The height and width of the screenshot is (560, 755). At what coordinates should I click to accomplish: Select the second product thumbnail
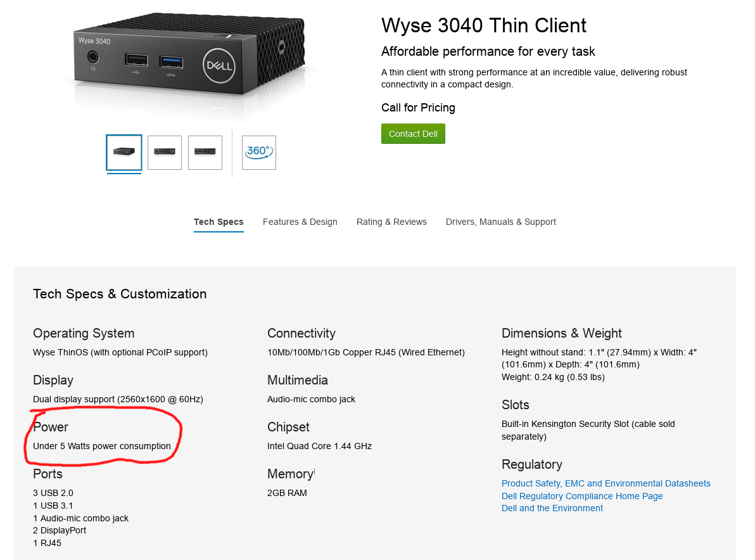(x=165, y=153)
